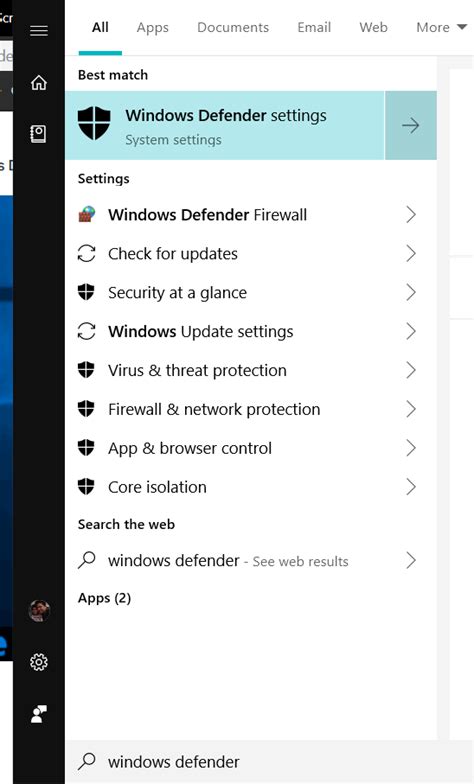Open the hamburger menu in the sidebar

pos(39,30)
